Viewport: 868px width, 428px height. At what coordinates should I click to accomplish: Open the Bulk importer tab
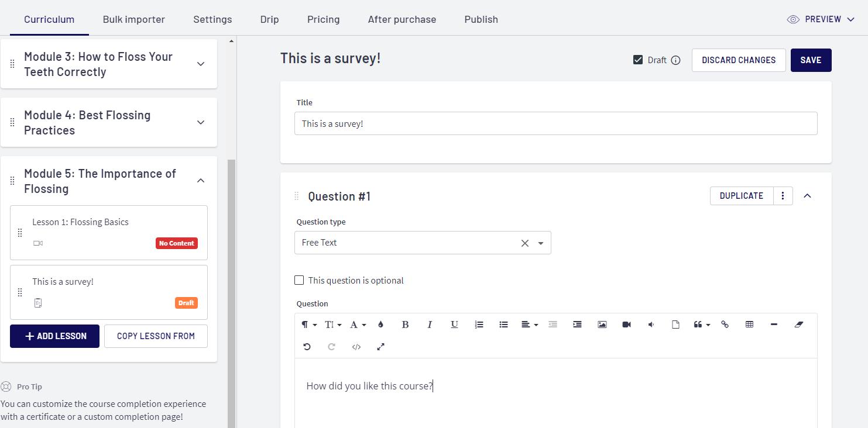pyautogui.click(x=134, y=19)
